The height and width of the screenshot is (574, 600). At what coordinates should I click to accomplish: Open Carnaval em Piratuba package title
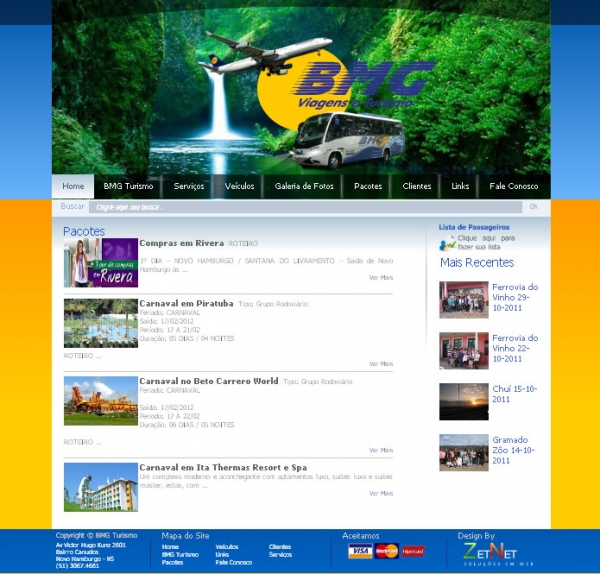[x=186, y=303]
